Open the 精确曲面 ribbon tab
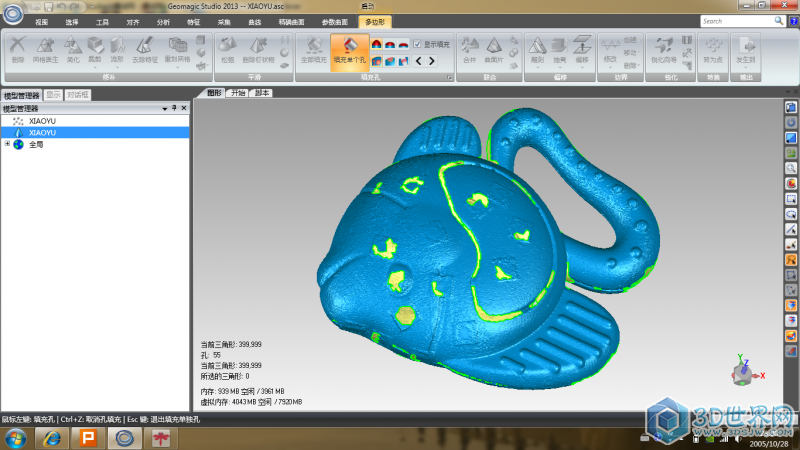 291,22
